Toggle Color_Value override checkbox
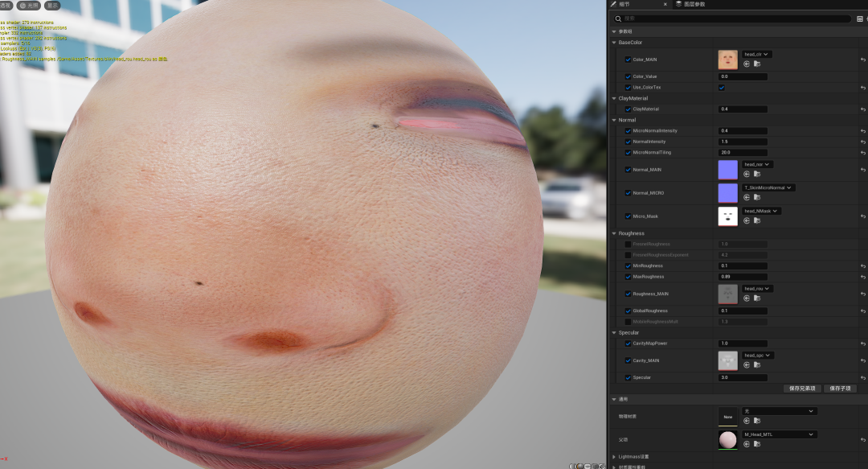 tap(628, 76)
